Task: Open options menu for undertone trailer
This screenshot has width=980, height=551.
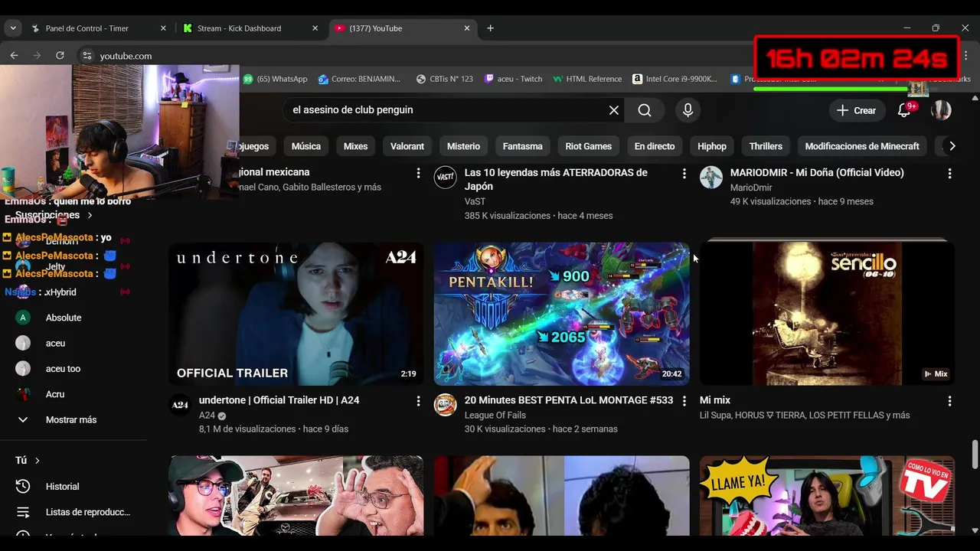Action: 418,401
